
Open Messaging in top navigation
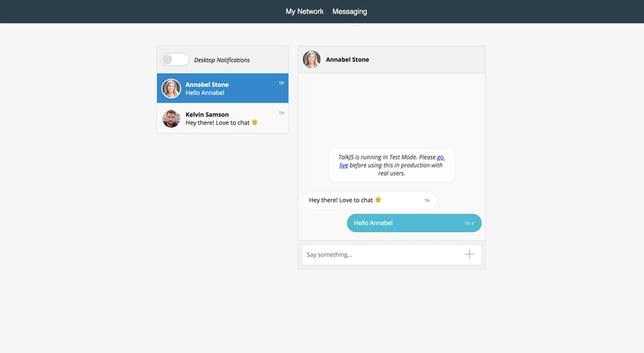click(x=349, y=11)
